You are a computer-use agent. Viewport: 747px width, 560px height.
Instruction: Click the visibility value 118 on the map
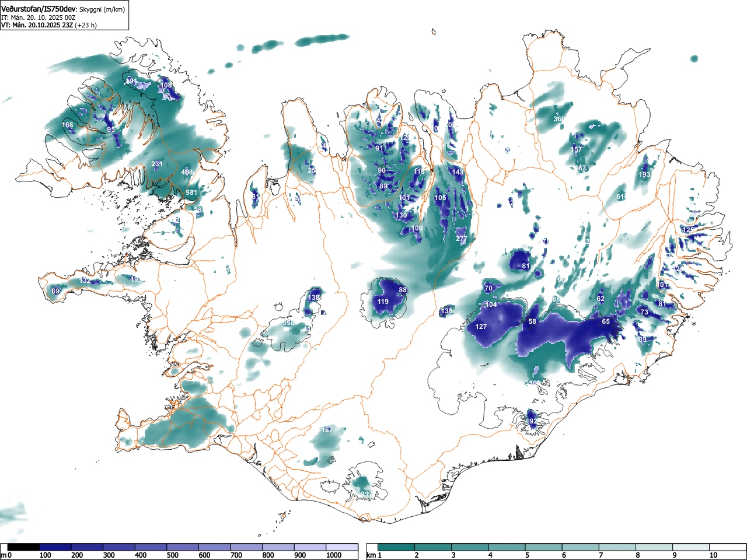tap(420, 171)
